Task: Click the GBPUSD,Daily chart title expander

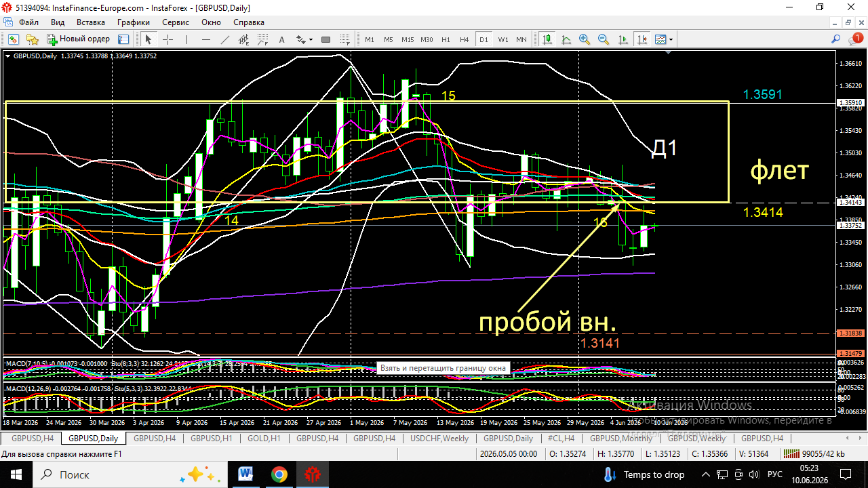Action: tap(7, 56)
